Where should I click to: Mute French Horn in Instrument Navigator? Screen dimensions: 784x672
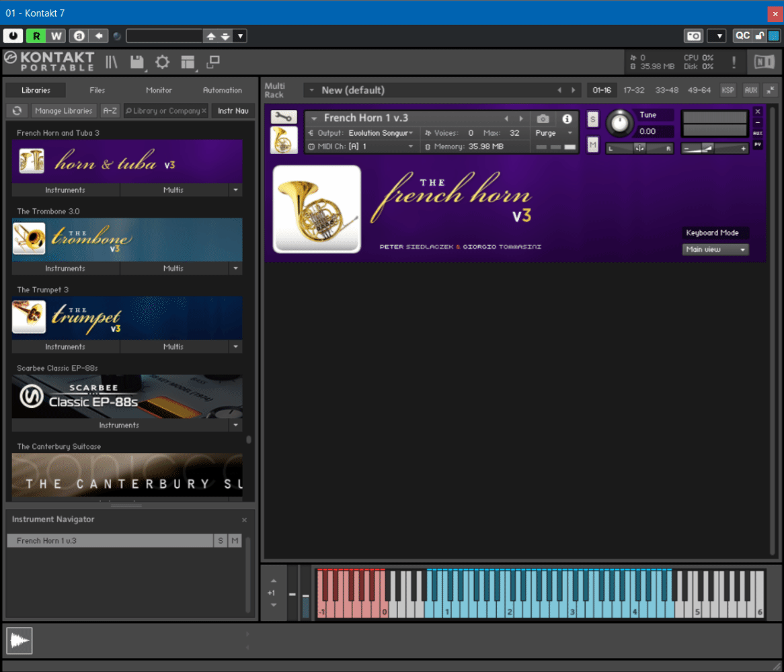tap(235, 540)
